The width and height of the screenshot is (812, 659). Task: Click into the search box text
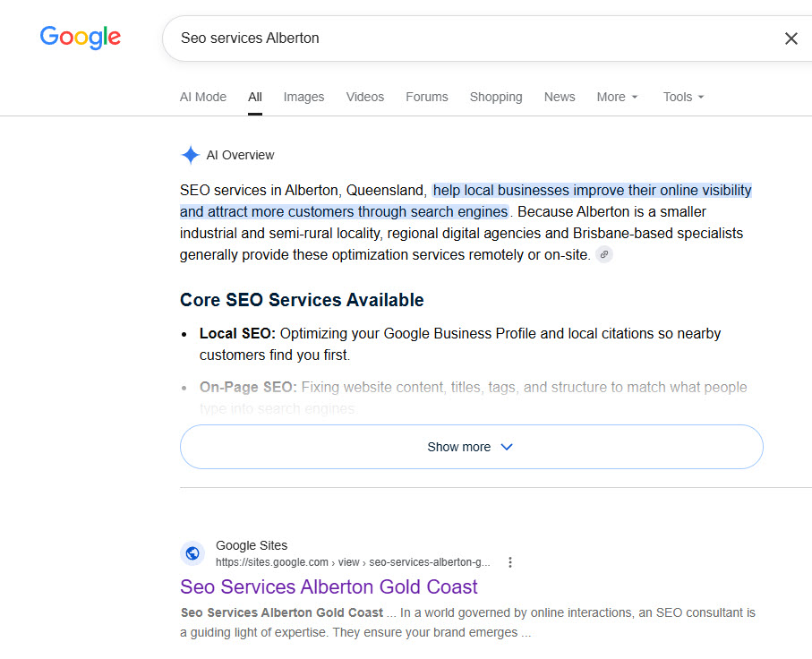coord(250,39)
